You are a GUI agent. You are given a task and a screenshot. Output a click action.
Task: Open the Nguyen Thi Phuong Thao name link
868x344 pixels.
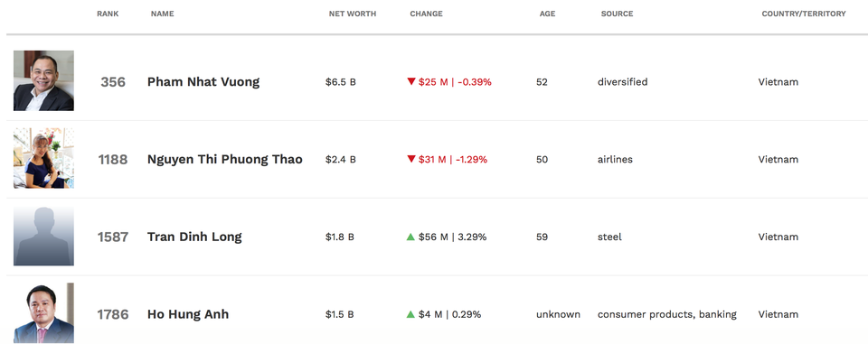point(225,160)
